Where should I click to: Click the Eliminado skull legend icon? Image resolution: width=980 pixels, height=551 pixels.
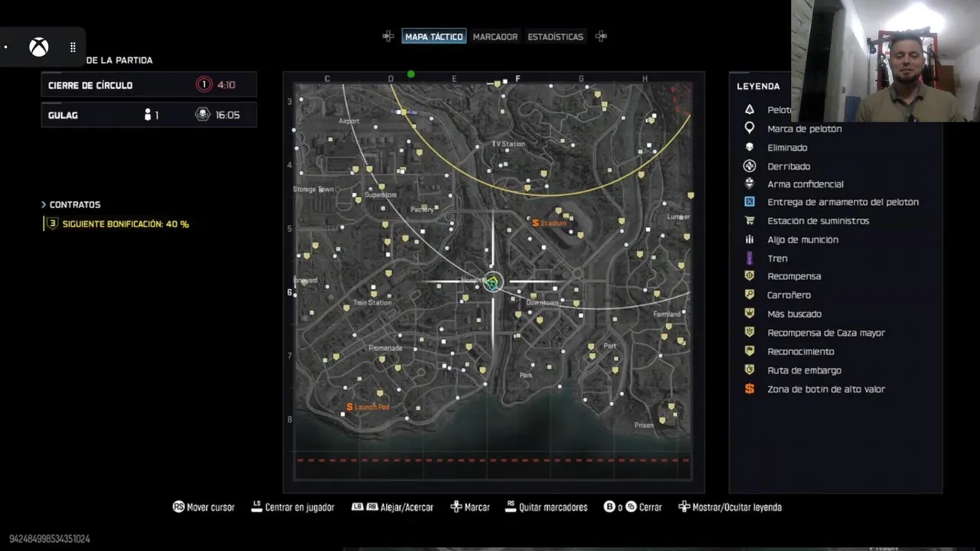pos(750,148)
